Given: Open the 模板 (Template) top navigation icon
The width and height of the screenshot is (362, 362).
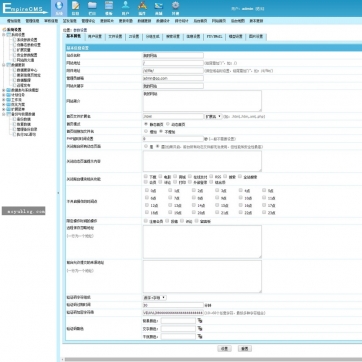Looking at the screenshot, I should tap(109, 8).
